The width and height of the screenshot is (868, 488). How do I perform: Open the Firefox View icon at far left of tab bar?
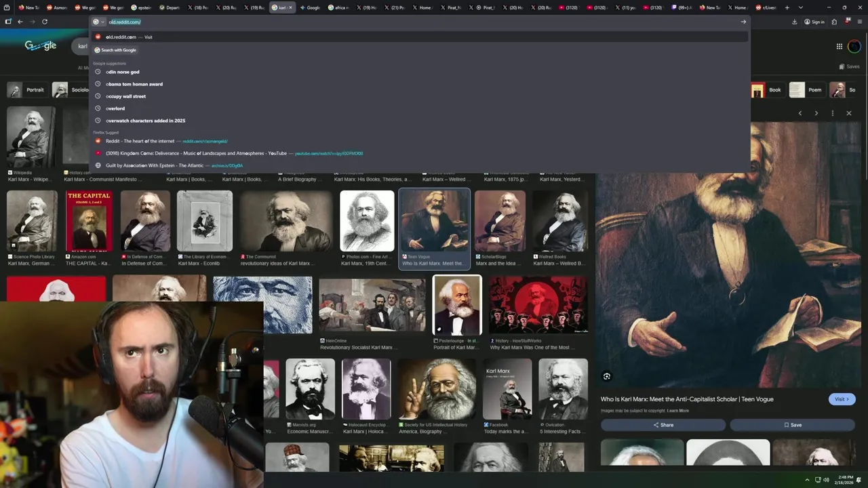[x=7, y=7]
